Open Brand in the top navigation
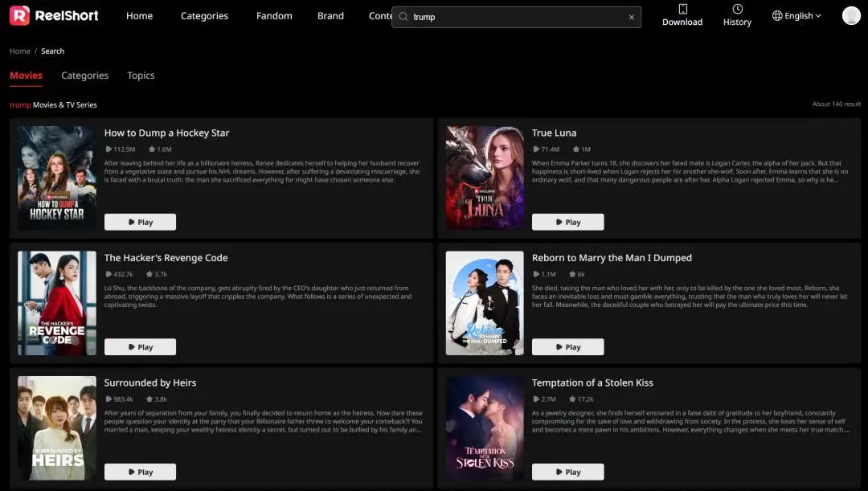The width and height of the screenshot is (868, 491). click(330, 16)
